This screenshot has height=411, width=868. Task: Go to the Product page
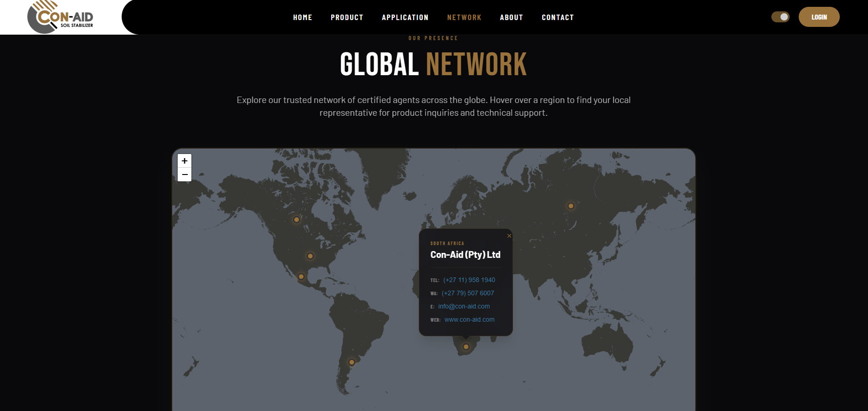(347, 17)
